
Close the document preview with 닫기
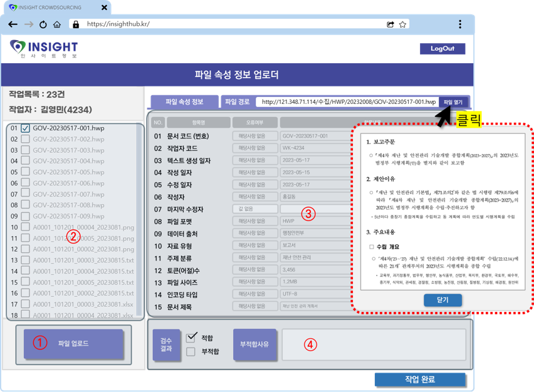tap(442, 300)
